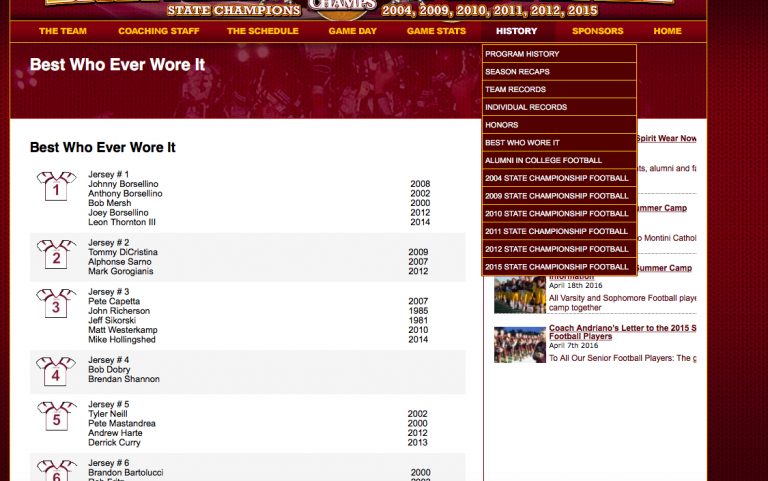Click the football players camp thumbnail

pyautogui.click(x=519, y=294)
